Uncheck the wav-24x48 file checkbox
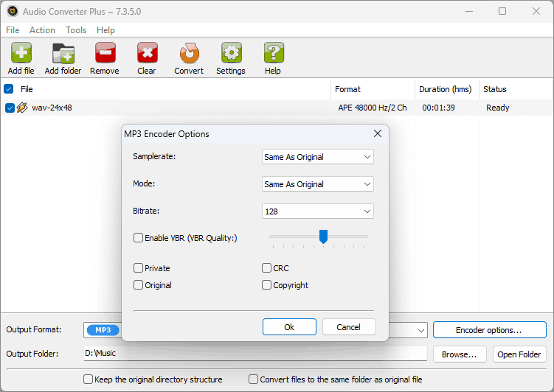This screenshot has width=554, height=392. pos(10,108)
